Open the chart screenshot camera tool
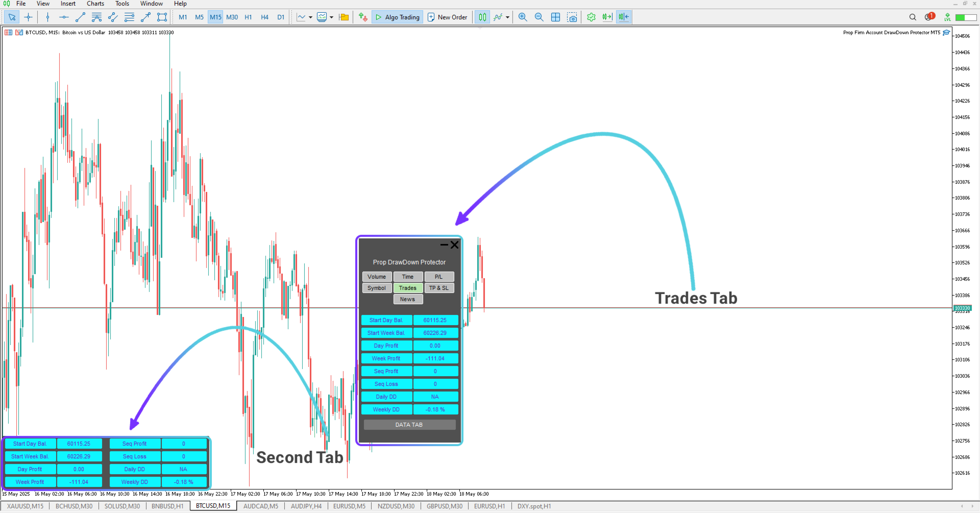Viewport: 980px width, 513px height. pyautogui.click(x=572, y=17)
